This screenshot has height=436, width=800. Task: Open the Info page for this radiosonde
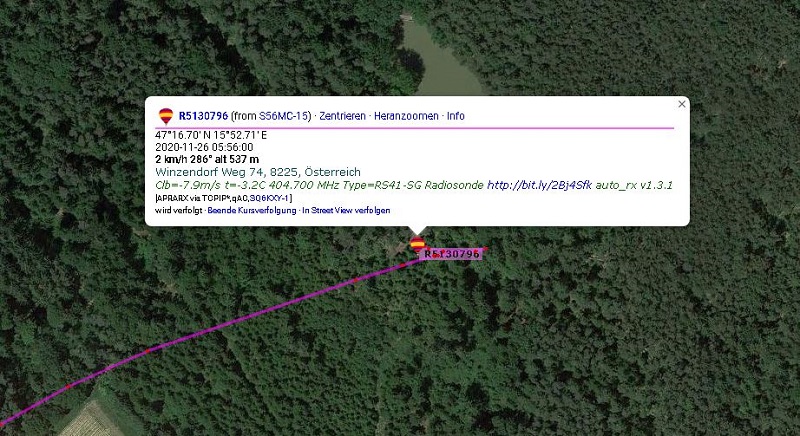456,116
